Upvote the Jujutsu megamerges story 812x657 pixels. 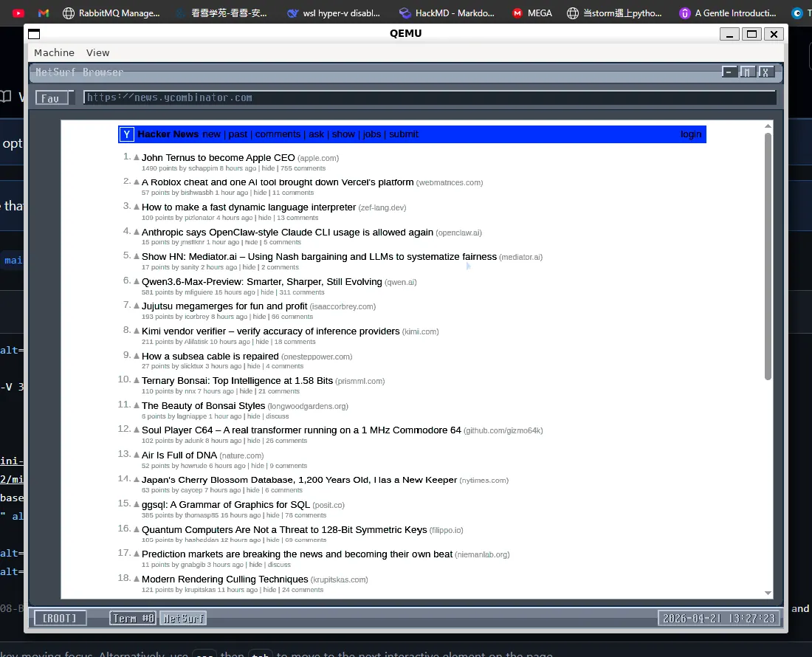(x=137, y=306)
